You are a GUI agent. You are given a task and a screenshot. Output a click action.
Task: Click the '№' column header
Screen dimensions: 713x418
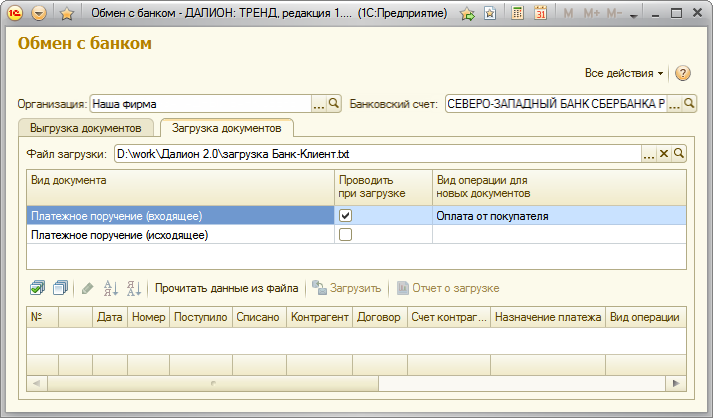[x=43, y=317]
